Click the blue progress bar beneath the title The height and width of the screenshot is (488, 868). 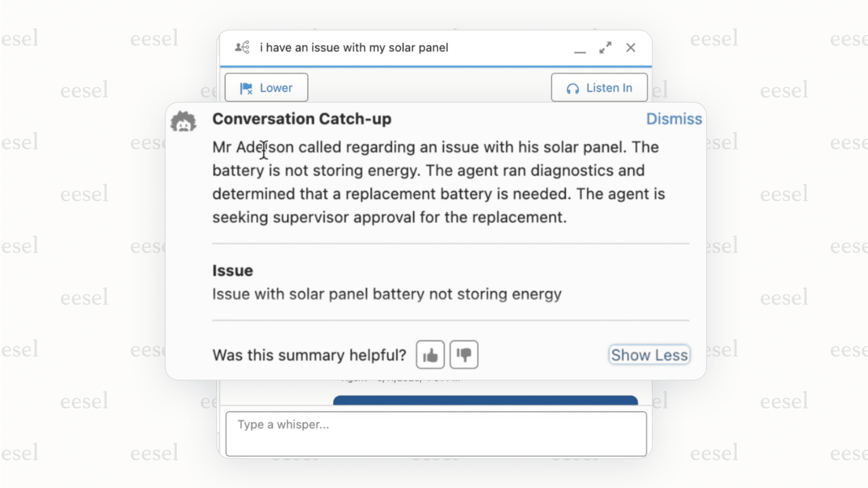pyautogui.click(x=436, y=65)
